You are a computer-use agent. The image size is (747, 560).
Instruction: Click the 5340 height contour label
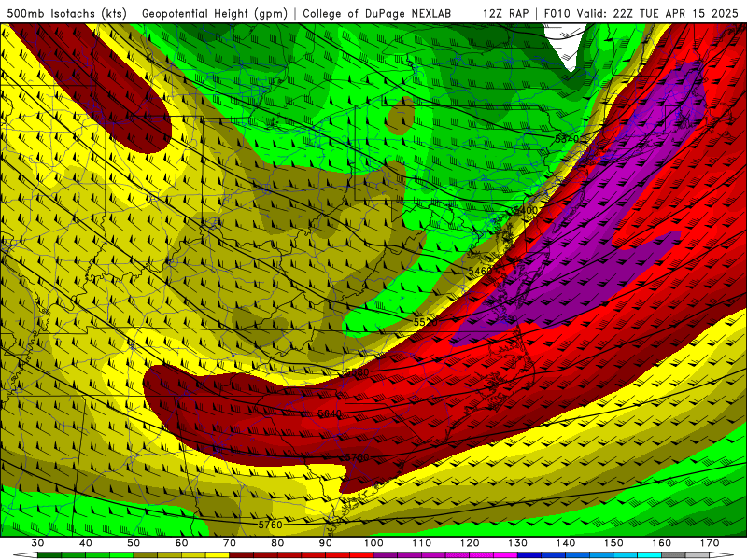[567, 139]
